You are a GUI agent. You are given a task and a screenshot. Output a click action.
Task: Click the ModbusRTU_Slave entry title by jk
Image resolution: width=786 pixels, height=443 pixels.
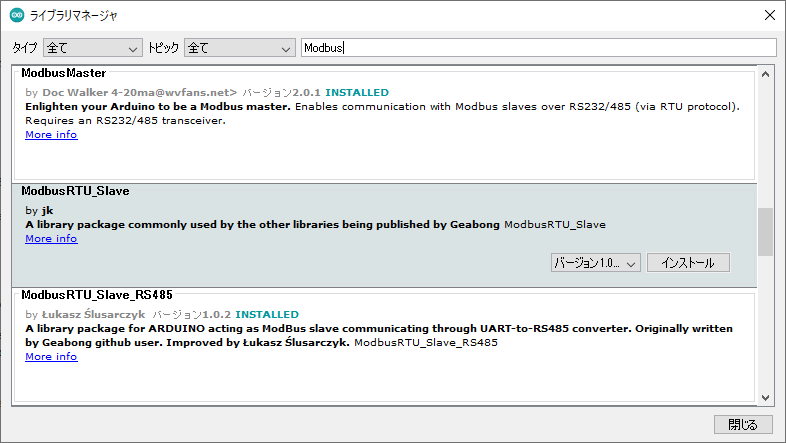click(x=75, y=191)
